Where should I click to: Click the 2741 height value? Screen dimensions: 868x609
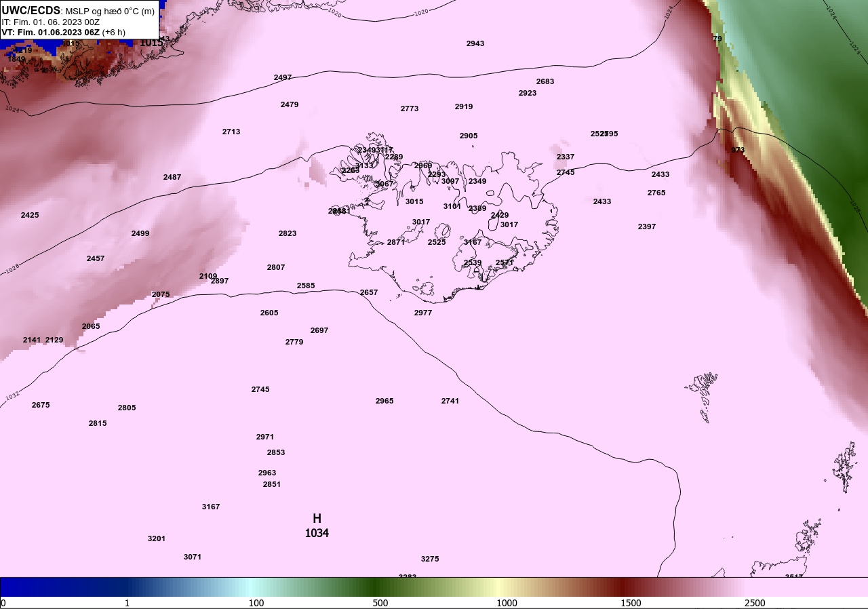pyautogui.click(x=450, y=401)
